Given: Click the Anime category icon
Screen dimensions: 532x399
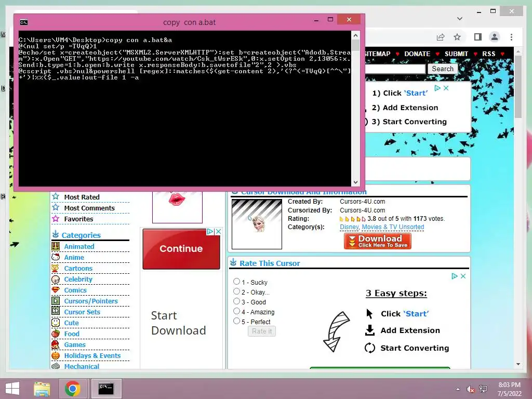Looking at the screenshot, I should click(56, 257).
